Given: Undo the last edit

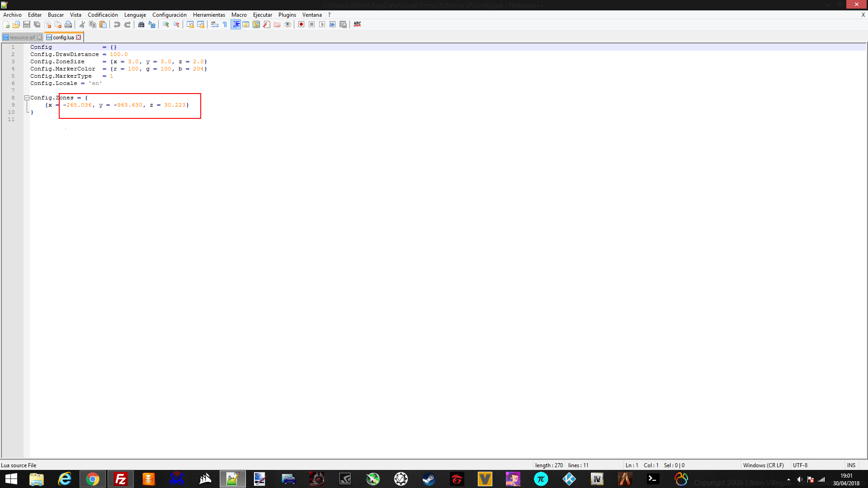Looking at the screenshot, I should (x=117, y=24).
